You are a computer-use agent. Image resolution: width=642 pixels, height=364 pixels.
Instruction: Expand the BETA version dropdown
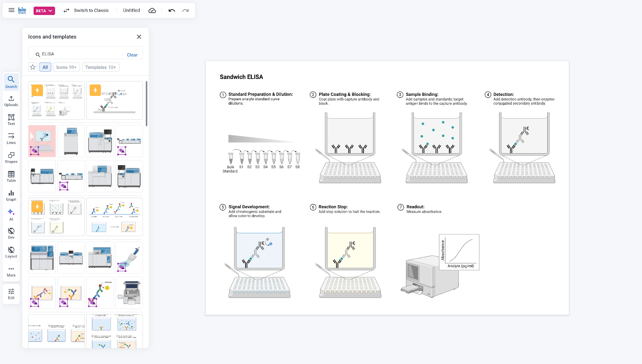pyautogui.click(x=44, y=11)
